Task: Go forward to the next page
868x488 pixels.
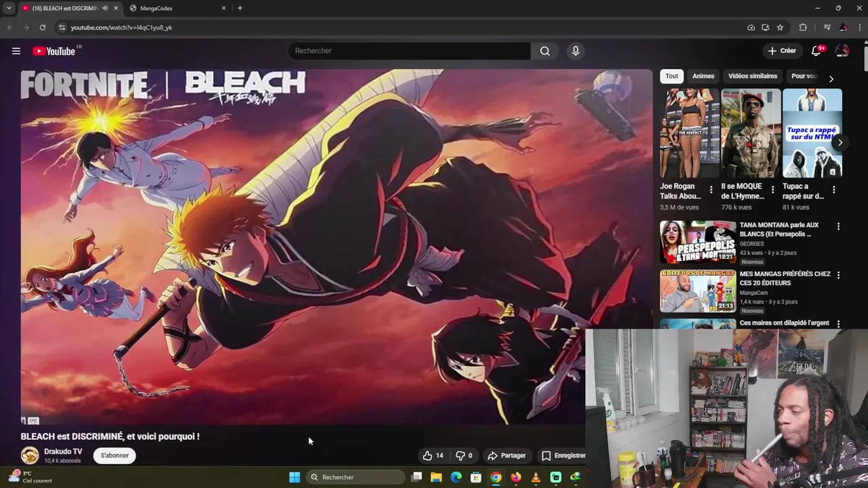Action: click(x=26, y=28)
